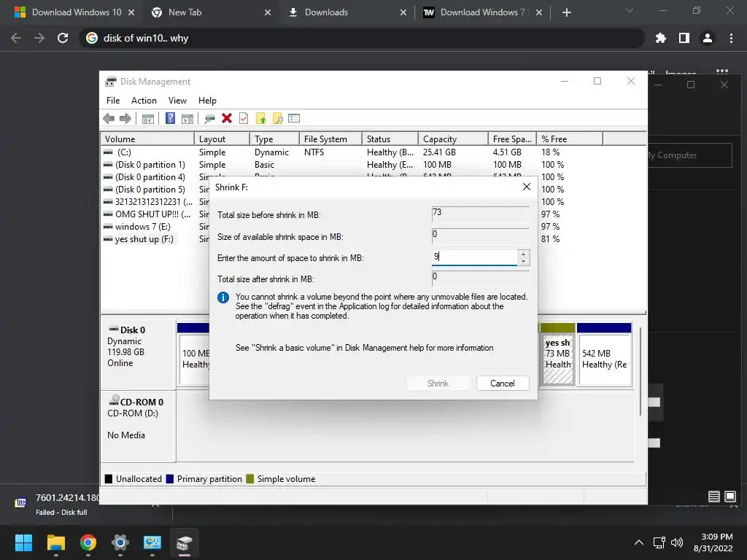Click the yellow folder with magnifier icon
The image size is (747, 560).
(x=277, y=119)
